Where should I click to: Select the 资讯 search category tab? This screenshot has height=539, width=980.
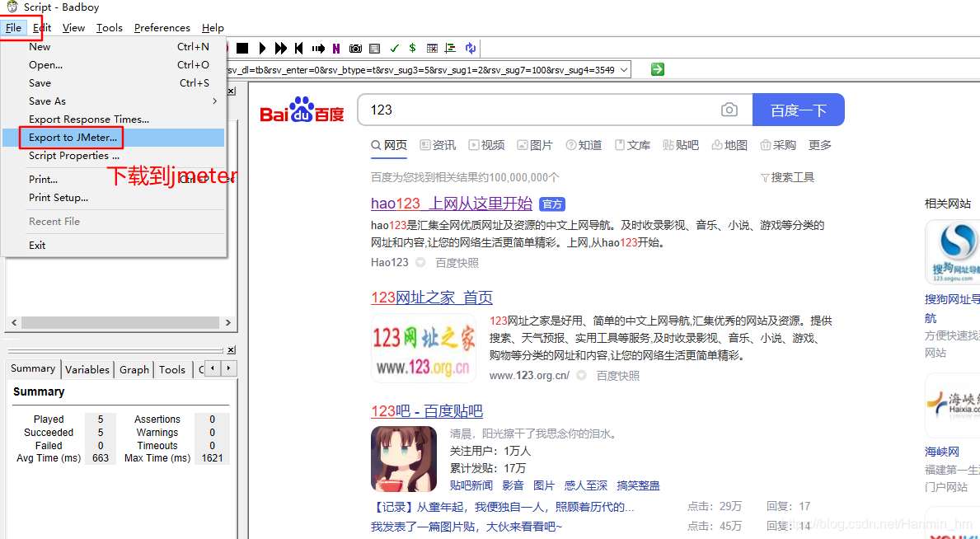438,145
